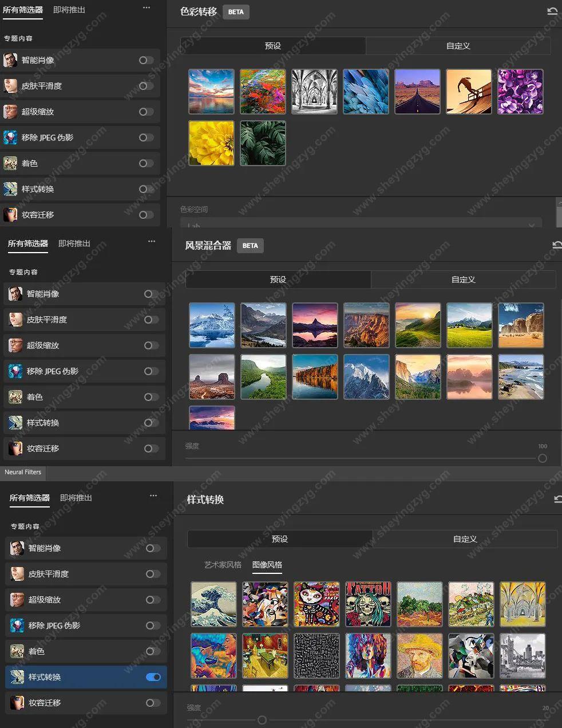
Task: Click the reset arrow beside 色彩转移 header
Action: [x=552, y=11]
